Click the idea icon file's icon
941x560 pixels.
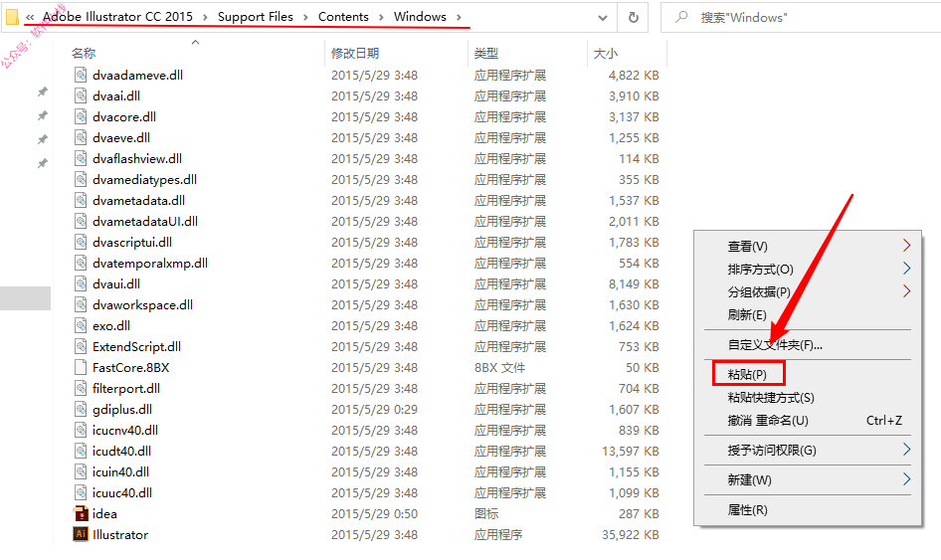click(x=81, y=514)
